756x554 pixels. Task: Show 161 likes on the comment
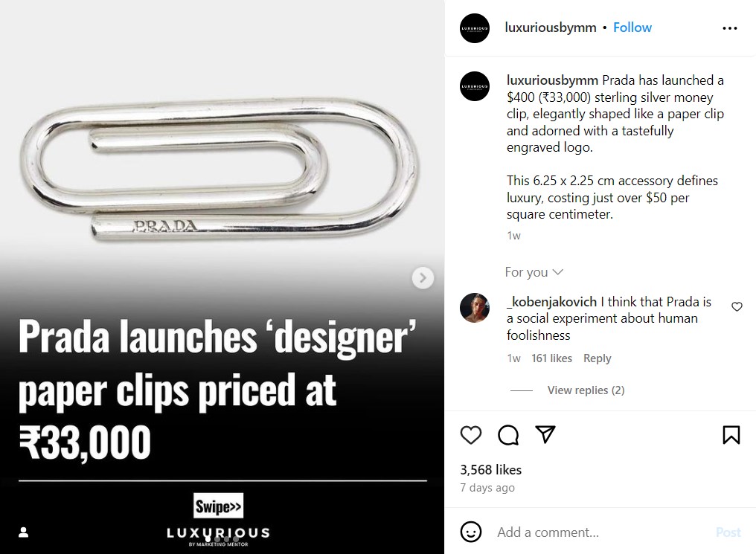click(551, 358)
